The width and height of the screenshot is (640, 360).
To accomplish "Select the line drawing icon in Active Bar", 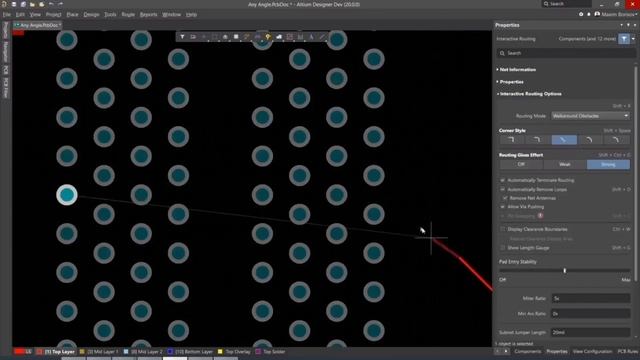I will [322, 37].
